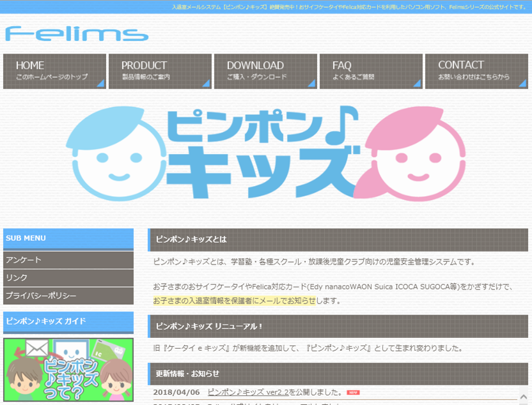
Task: Click the リンク sidebar entry
Action: tap(67, 278)
